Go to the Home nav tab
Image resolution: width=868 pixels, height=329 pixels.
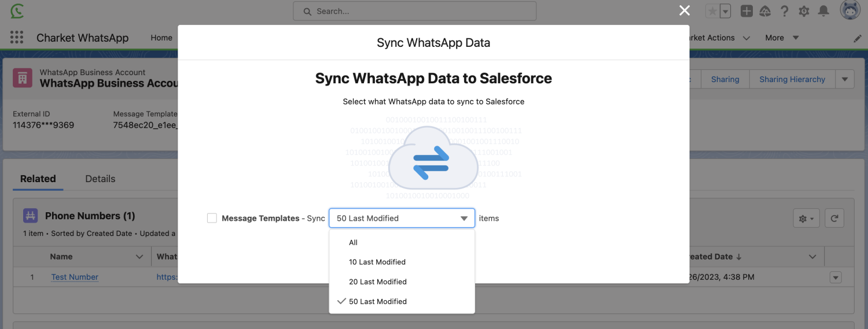[x=161, y=38]
